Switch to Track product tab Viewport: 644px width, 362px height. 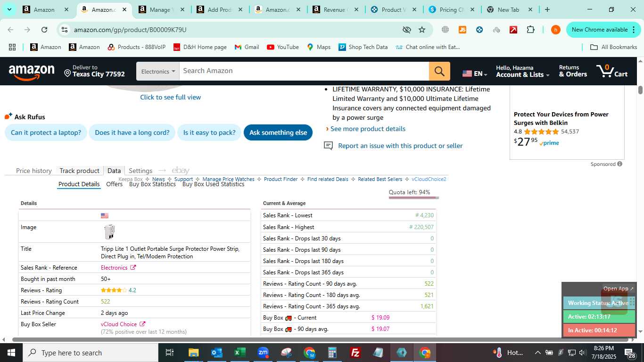click(x=79, y=171)
